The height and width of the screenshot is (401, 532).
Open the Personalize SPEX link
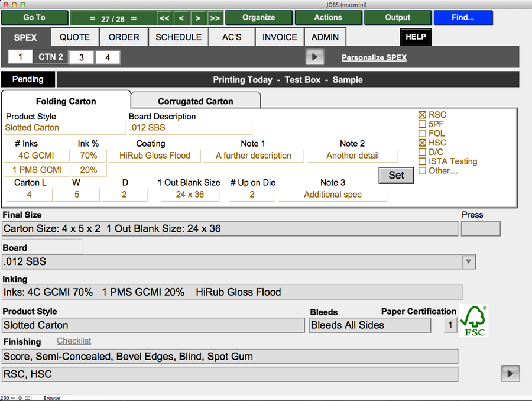374,57
